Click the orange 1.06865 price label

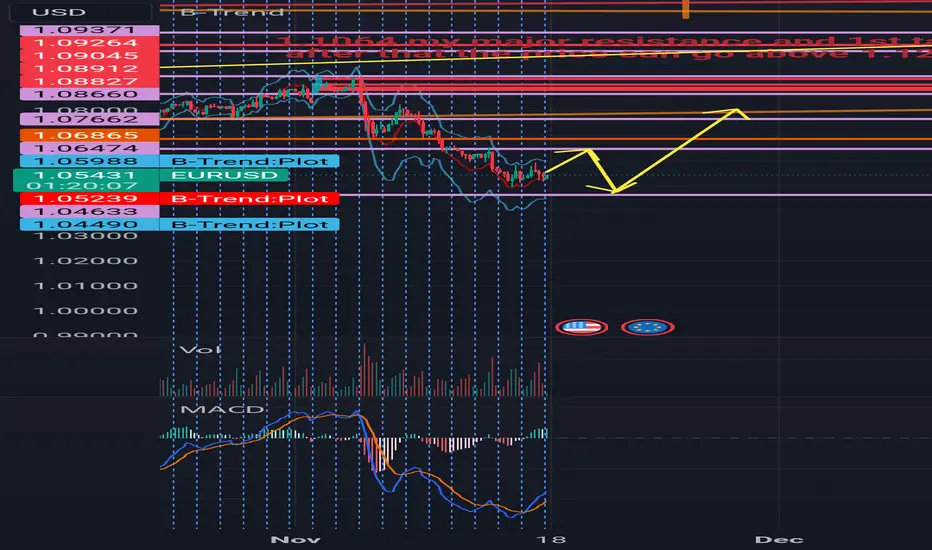click(90, 136)
